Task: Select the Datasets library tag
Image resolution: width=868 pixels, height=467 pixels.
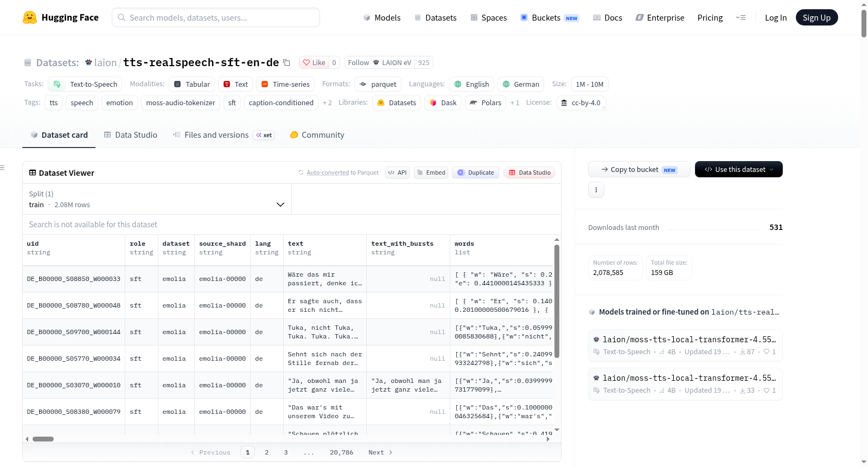Action: tap(397, 103)
